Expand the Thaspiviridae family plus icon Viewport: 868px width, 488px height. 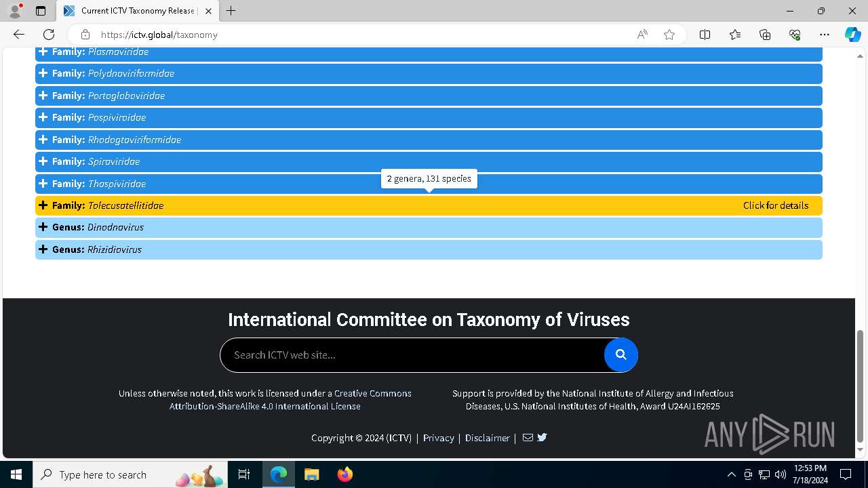click(x=43, y=184)
